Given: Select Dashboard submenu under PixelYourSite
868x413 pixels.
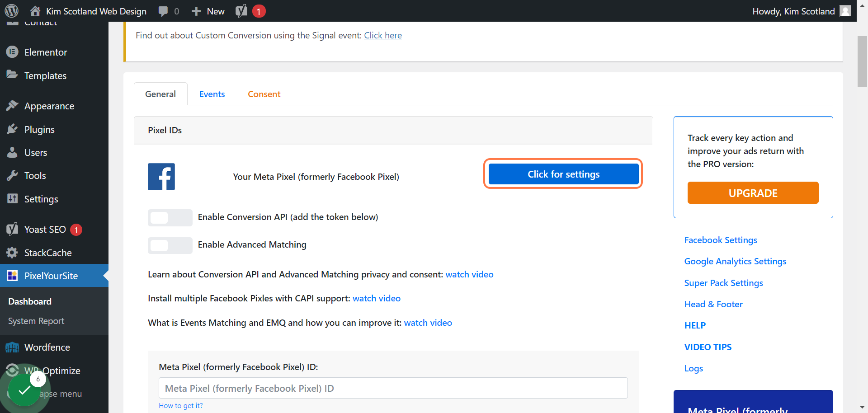Looking at the screenshot, I should pos(30,301).
